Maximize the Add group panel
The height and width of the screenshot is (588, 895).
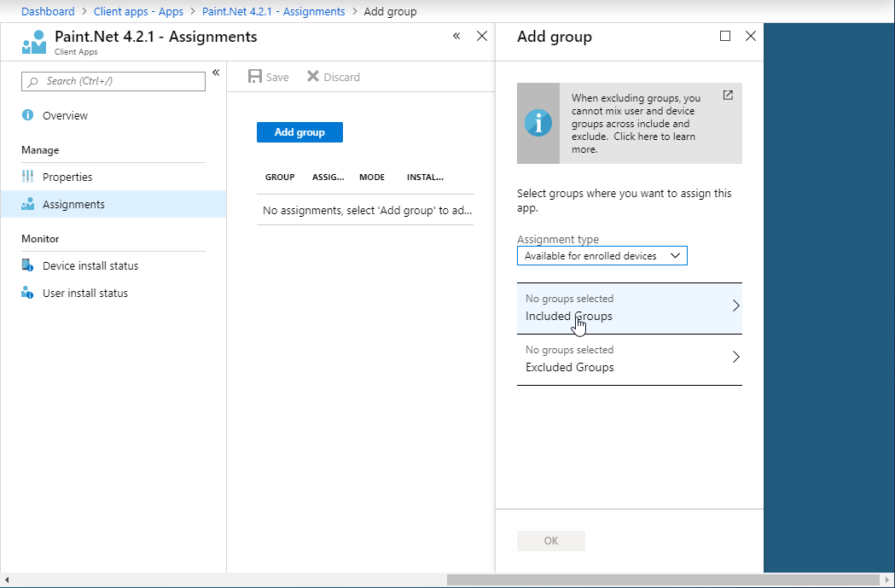pos(725,36)
